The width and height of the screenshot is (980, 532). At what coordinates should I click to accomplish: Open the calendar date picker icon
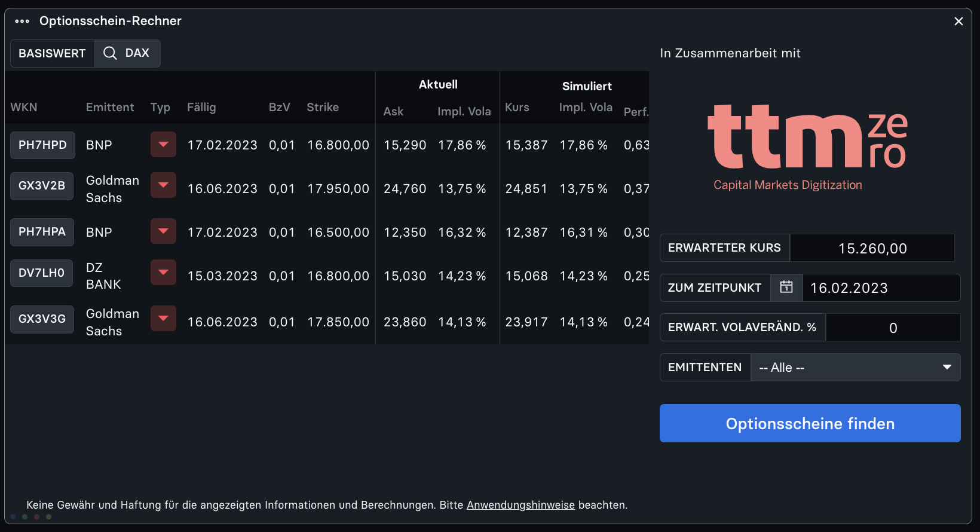coord(786,288)
